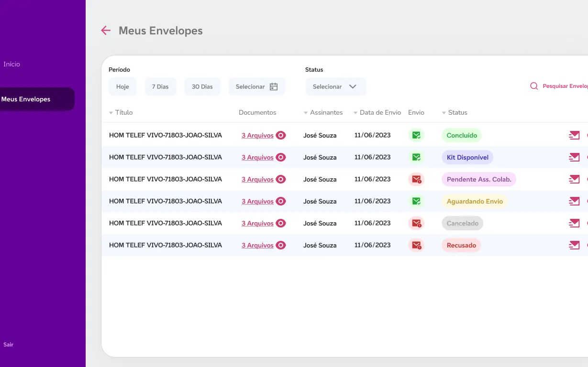Filter period by 7 Dias

pos(160,86)
